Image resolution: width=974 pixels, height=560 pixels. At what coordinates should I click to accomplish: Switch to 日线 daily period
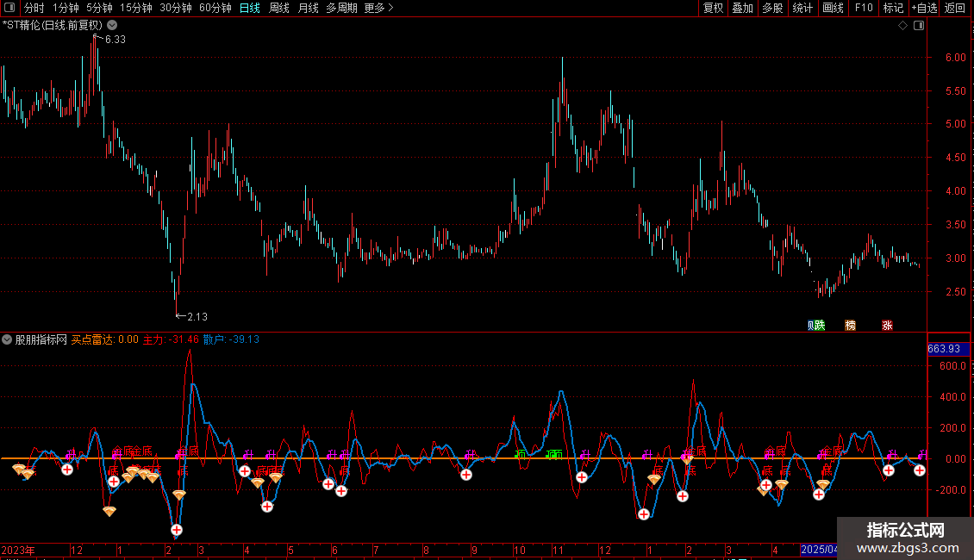[249, 8]
